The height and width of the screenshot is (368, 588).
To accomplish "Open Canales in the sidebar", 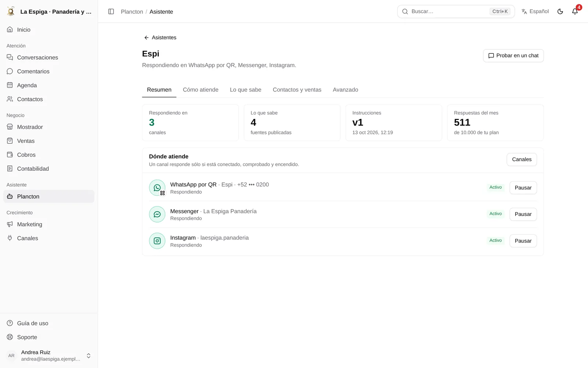I will [49, 238].
